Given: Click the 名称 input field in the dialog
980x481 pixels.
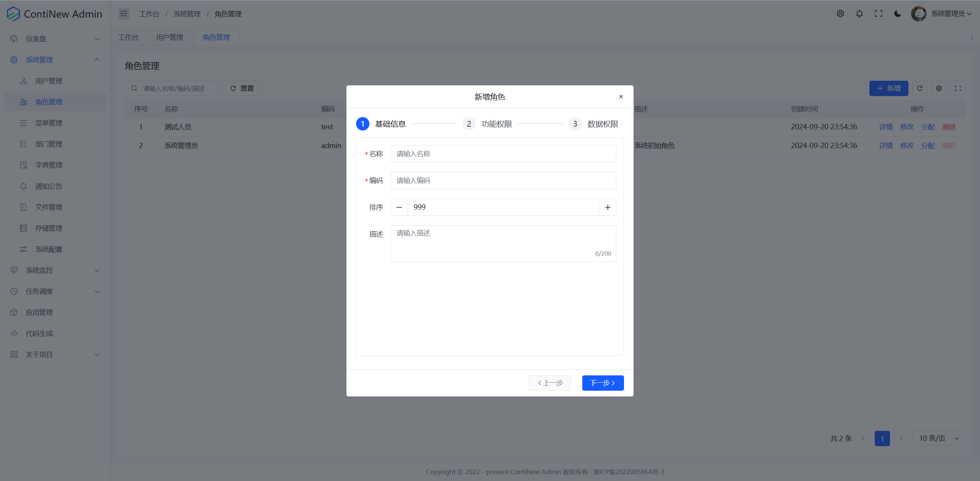Looking at the screenshot, I should 503,153.
